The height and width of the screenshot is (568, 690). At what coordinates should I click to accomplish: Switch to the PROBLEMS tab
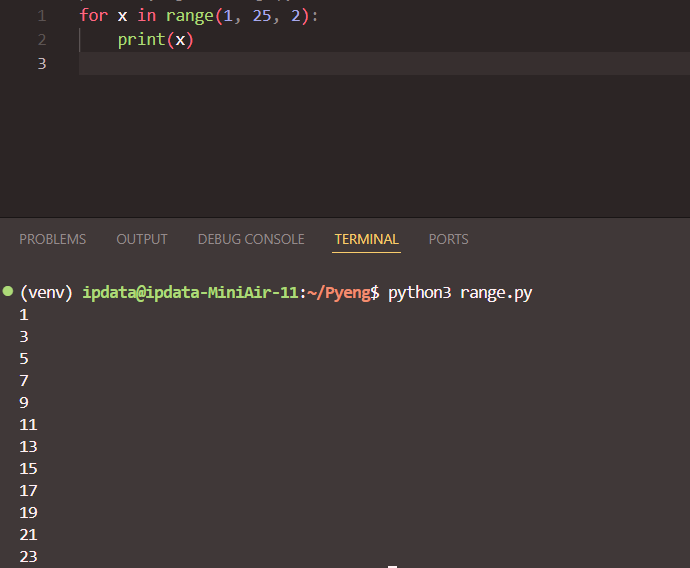coord(52,239)
